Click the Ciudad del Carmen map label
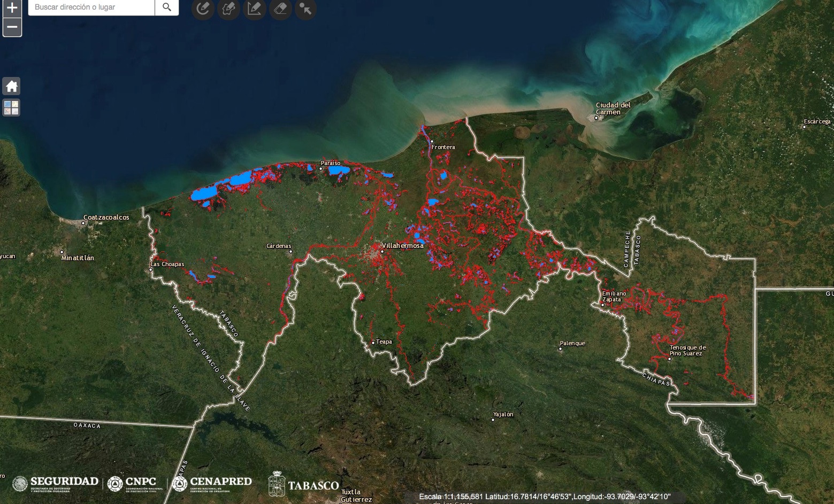Viewport: 834px width, 504px height. pyautogui.click(x=613, y=108)
